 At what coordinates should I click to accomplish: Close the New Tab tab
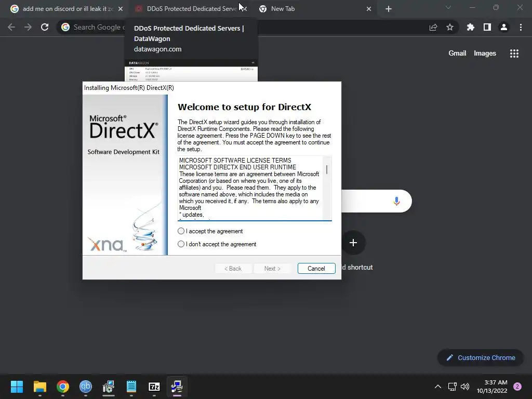coord(369,9)
